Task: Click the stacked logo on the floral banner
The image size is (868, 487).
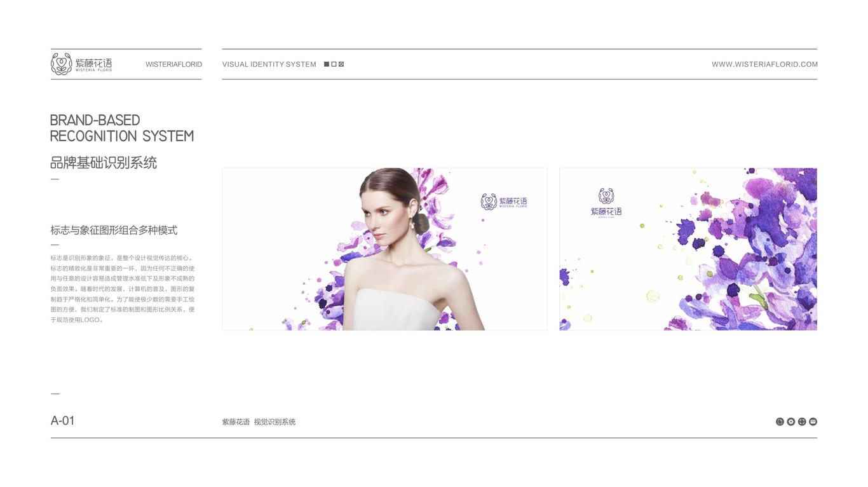Action: point(606,203)
